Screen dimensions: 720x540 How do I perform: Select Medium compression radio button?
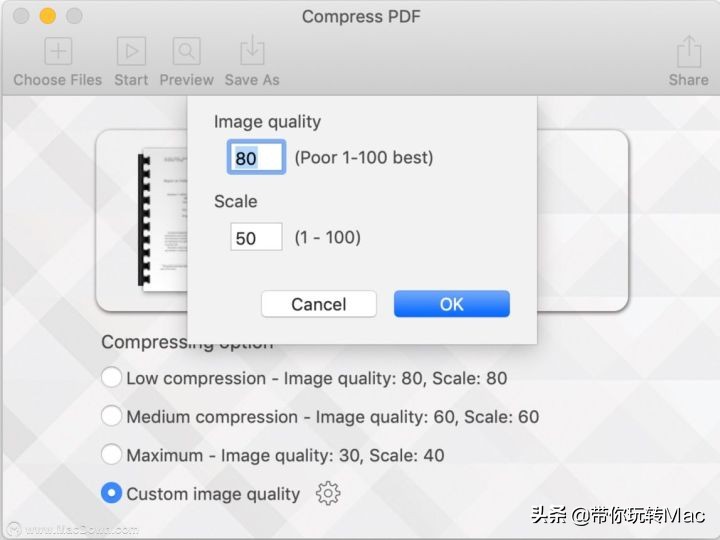(x=111, y=416)
